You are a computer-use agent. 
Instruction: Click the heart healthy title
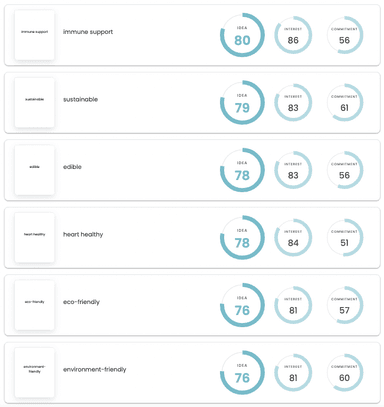[x=83, y=234]
